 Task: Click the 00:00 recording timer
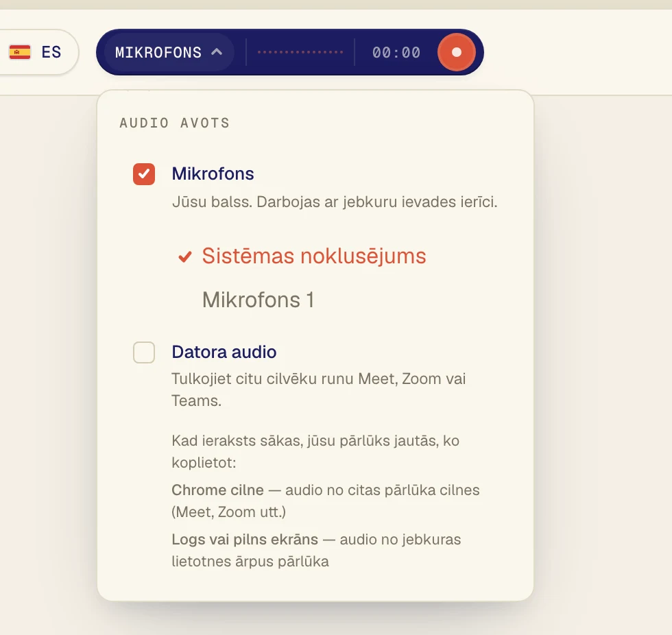click(396, 52)
